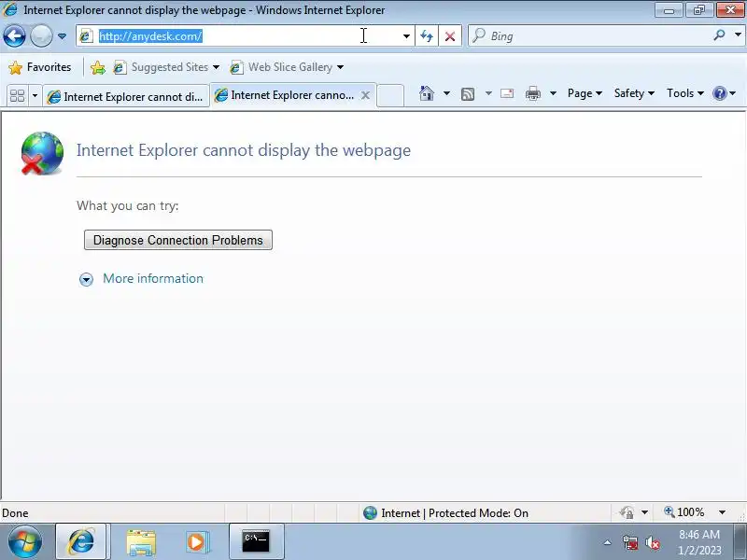Viewport: 747px width, 560px height.
Task: Click Internet Explorer taskbar icon
Action: coord(81,541)
